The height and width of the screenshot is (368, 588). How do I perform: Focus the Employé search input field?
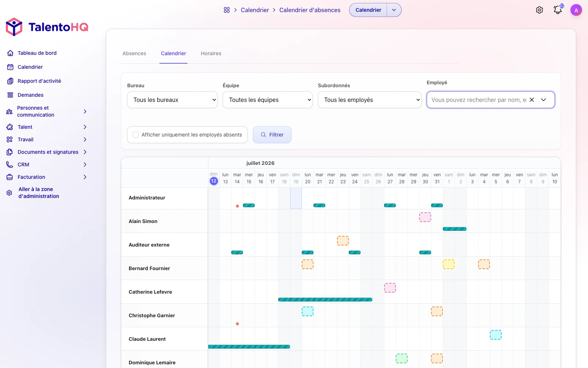[478, 100]
